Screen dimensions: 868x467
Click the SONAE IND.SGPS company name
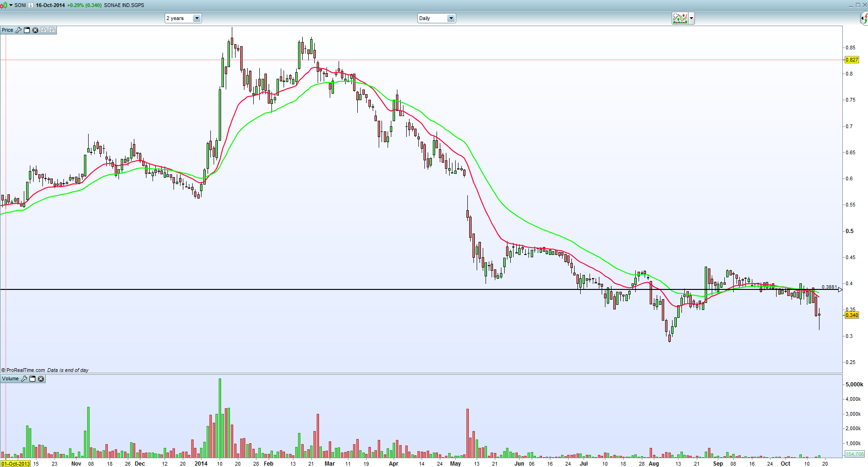pyautogui.click(x=124, y=5)
